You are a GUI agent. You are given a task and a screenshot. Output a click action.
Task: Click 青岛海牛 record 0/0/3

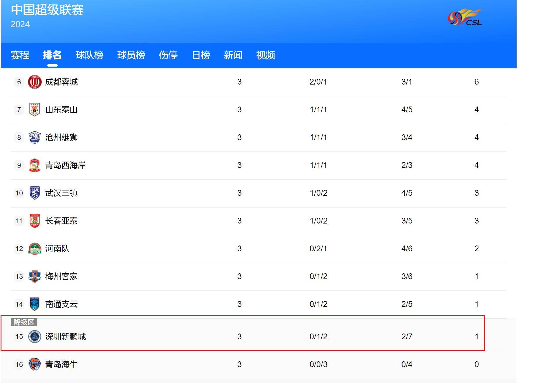[318, 364]
